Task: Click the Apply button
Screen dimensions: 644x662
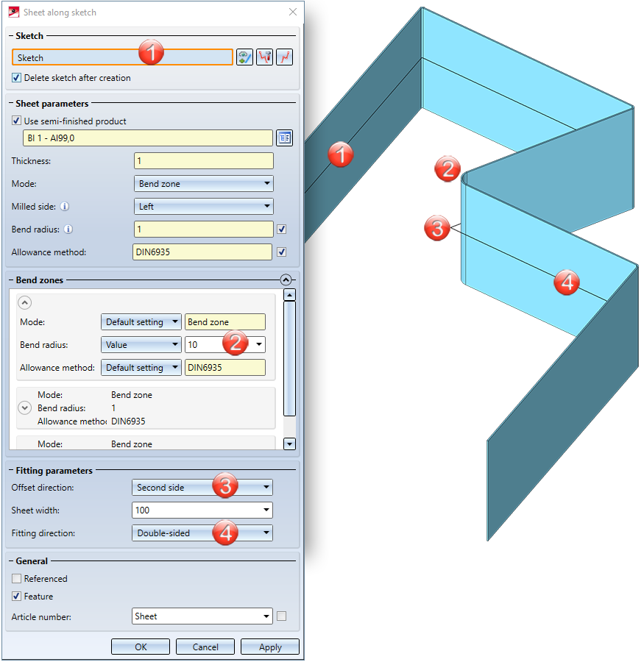Action: coord(270,647)
